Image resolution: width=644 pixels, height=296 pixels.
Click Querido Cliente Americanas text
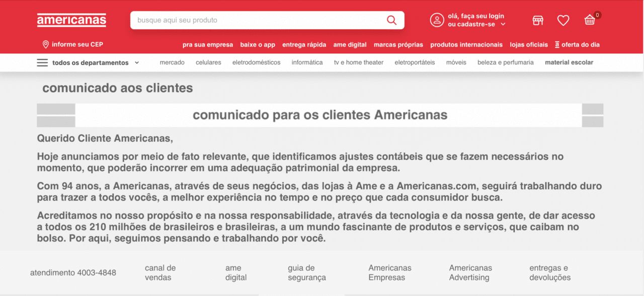coord(105,138)
